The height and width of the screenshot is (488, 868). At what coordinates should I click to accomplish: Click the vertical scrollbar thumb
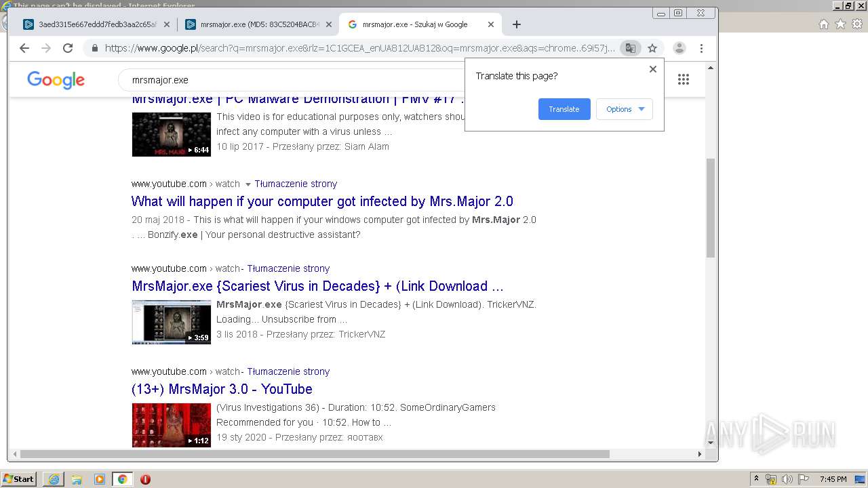[711, 207]
